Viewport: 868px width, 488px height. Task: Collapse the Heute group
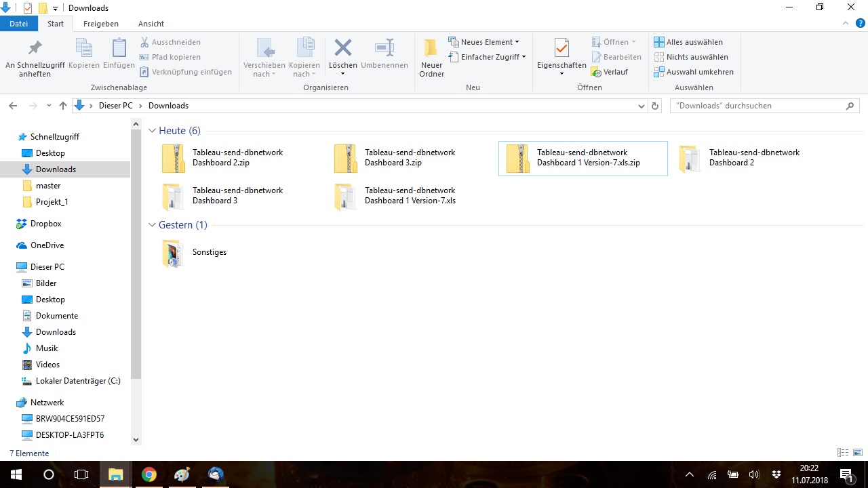[153, 131]
